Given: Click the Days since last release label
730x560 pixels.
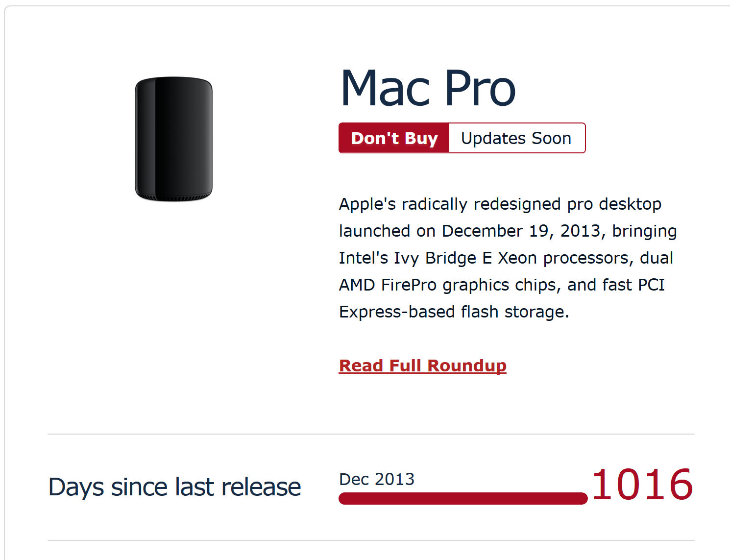Looking at the screenshot, I should pos(174,487).
